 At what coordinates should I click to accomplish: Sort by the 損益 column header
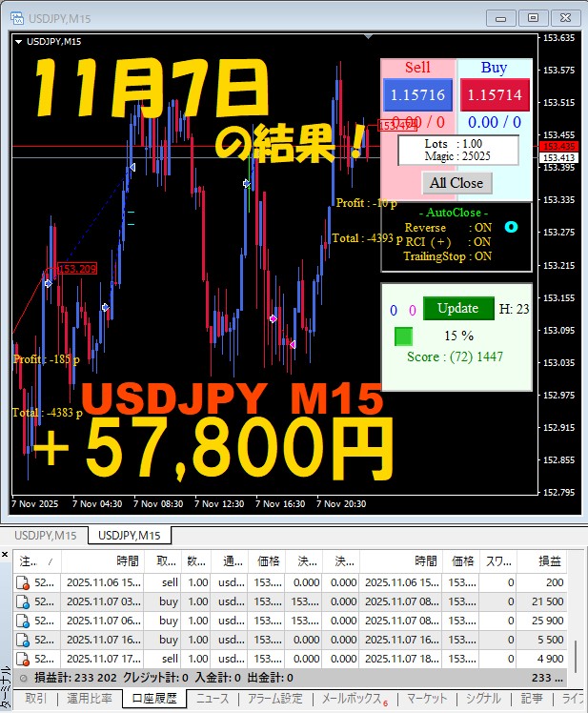click(x=542, y=561)
